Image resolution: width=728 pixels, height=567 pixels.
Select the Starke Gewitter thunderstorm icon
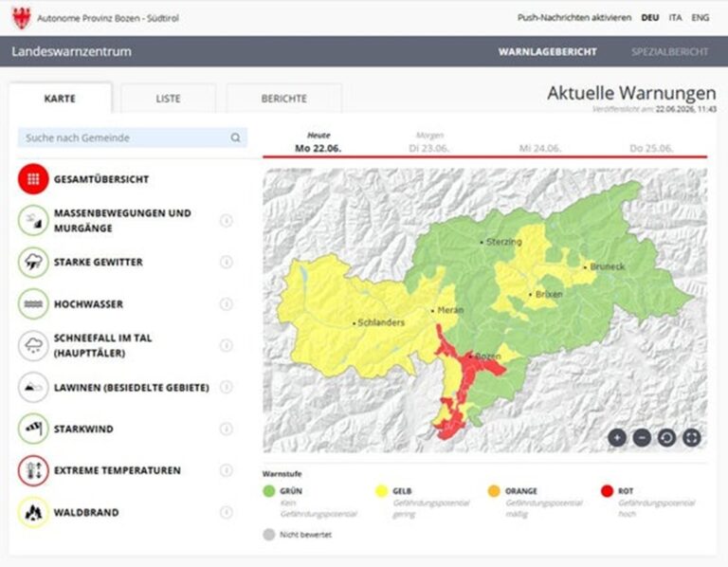33,263
